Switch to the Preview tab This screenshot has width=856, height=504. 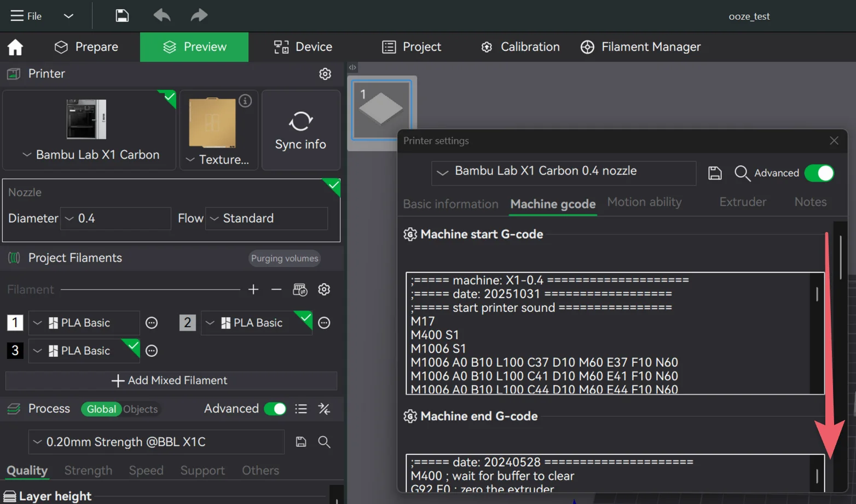tap(194, 47)
